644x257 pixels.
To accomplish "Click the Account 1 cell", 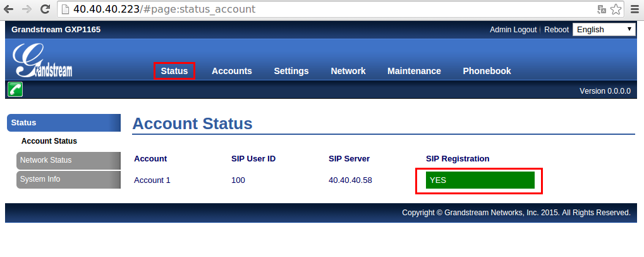I will click(152, 180).
